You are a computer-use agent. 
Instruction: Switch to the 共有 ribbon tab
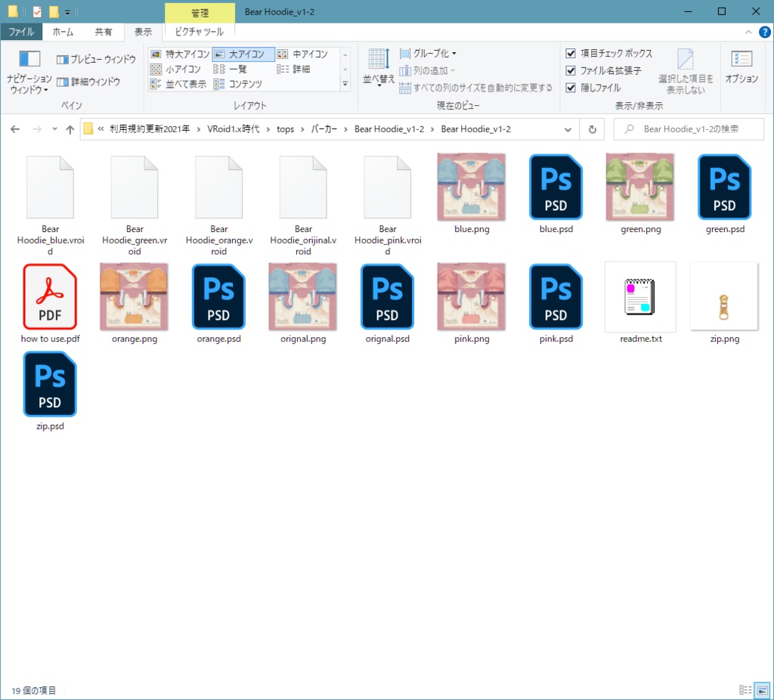[x=103, y=32]
